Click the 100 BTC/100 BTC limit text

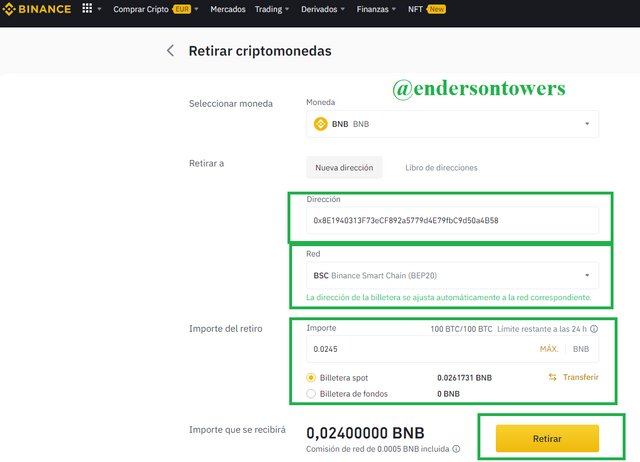point(461,329)
